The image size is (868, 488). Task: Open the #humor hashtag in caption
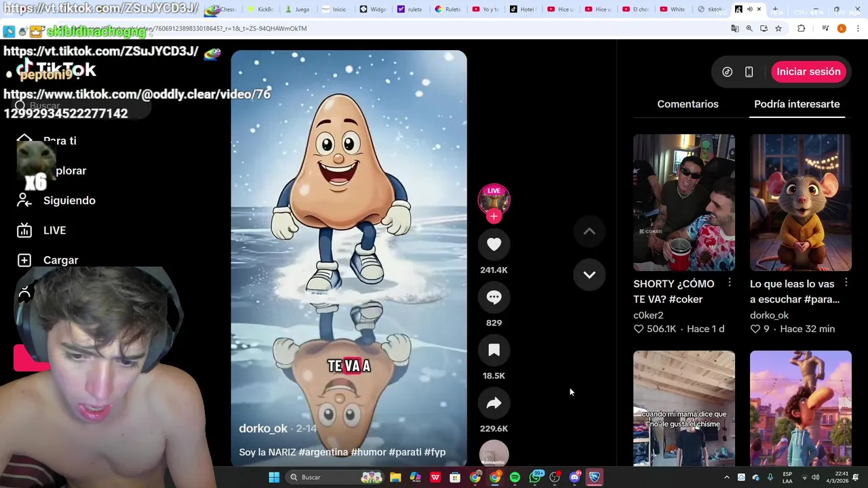pyautogui.click(x=368, y=452)
